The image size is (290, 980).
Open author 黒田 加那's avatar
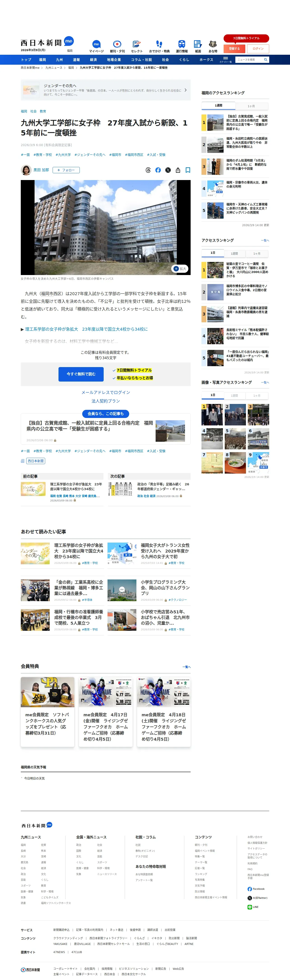(x=26, y=170)
